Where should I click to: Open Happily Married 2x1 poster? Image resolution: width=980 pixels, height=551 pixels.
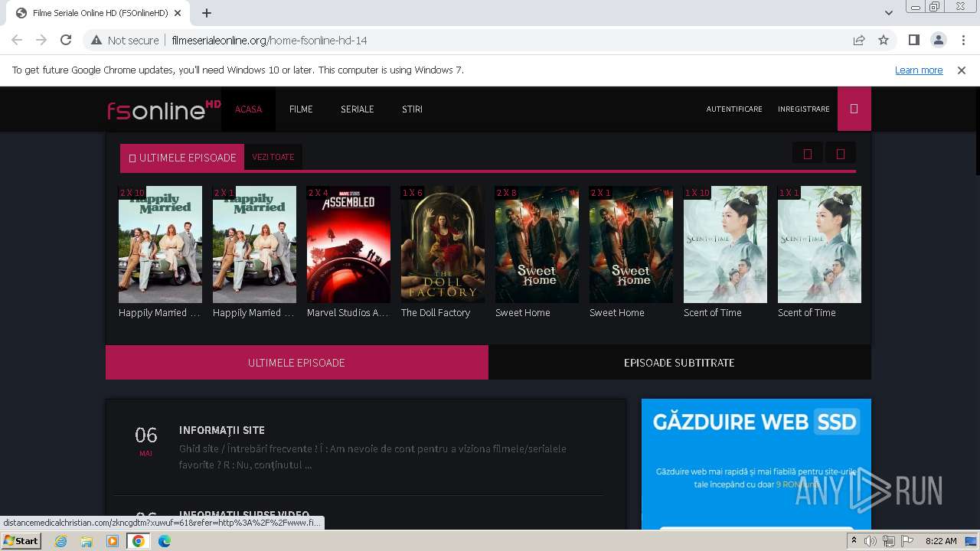coord(254,244)
